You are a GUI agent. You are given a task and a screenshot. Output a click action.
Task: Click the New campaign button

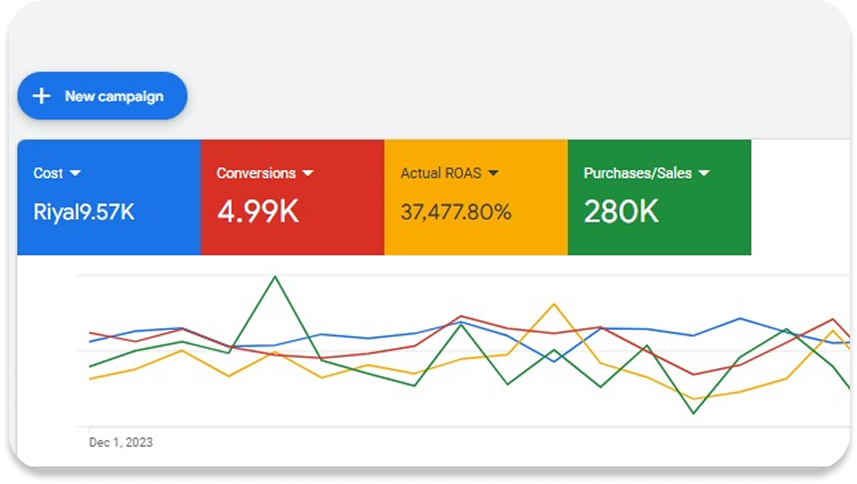pos(102,96)
